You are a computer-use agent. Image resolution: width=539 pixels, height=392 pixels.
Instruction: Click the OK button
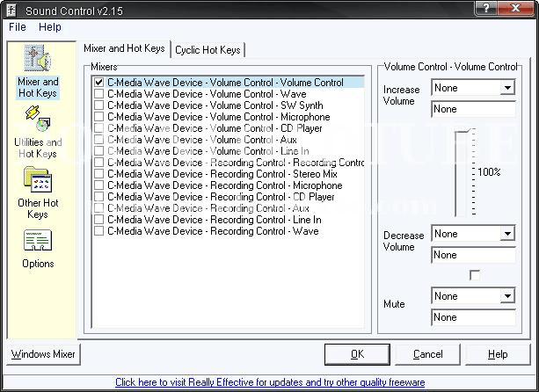pyautogui.click(x=357, y=354)
